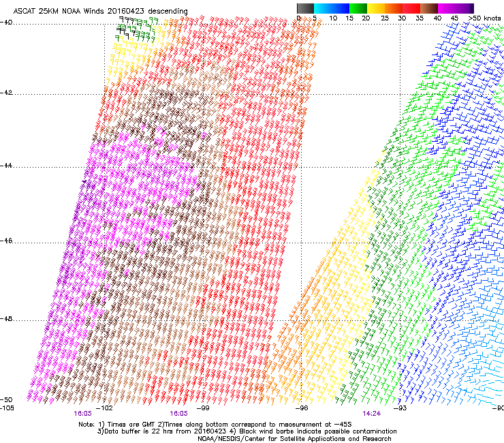Click the '30' legend scale label

tap(402, 18)
